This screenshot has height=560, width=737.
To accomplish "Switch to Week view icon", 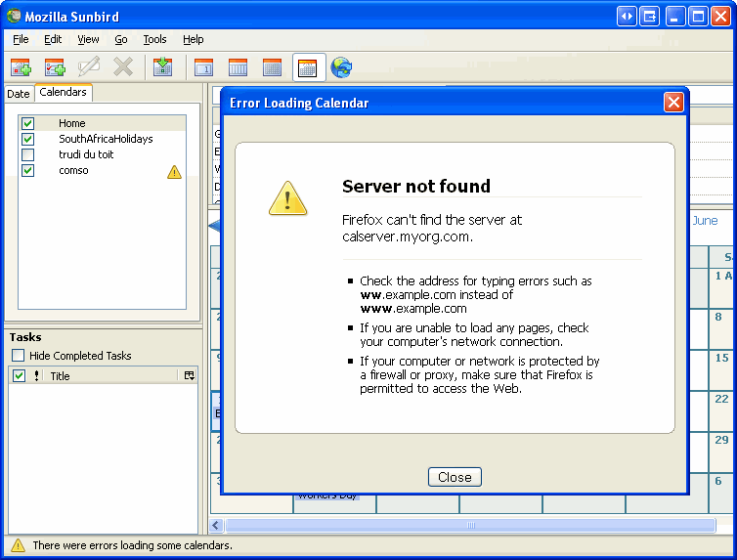I will click(x=238, y=67).
